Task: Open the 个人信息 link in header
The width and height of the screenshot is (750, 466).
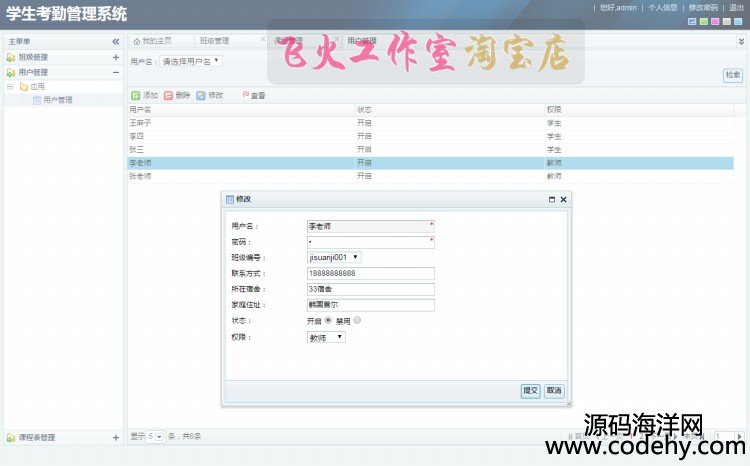Action: [662, 8]
